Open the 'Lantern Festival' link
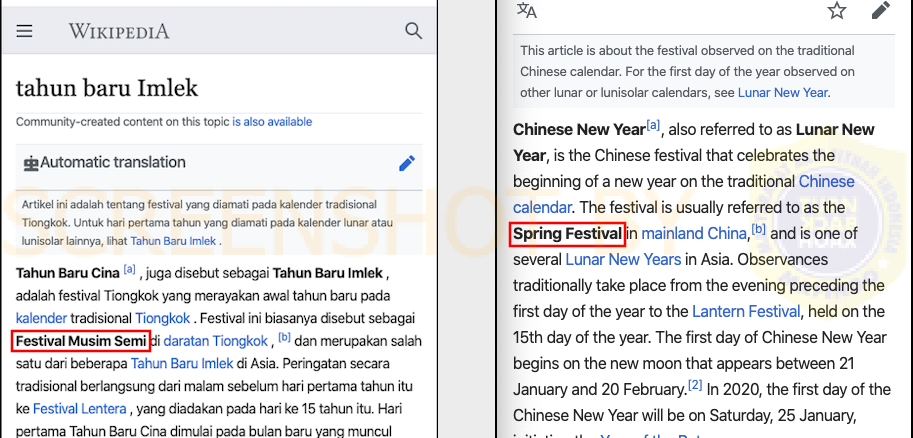Image resolution: width=913 pixels, height=438 pixels. tap(746, 312)
